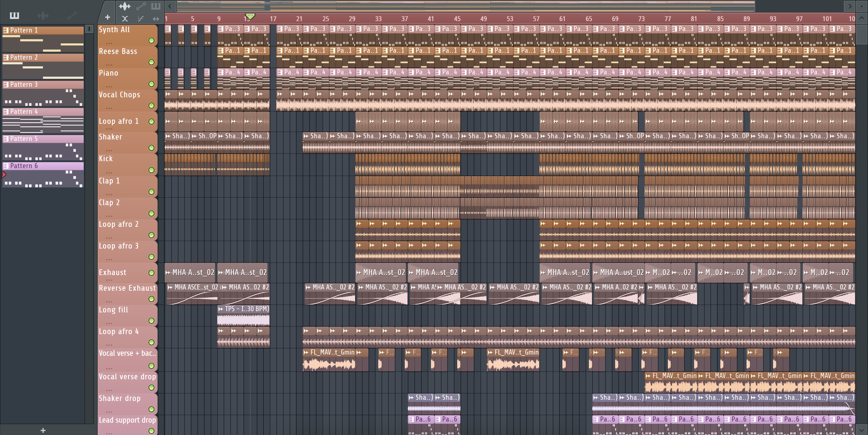Click the piano keys icon beside the minimap
This screenshot has height=435, width=868.
click(156, 6)
